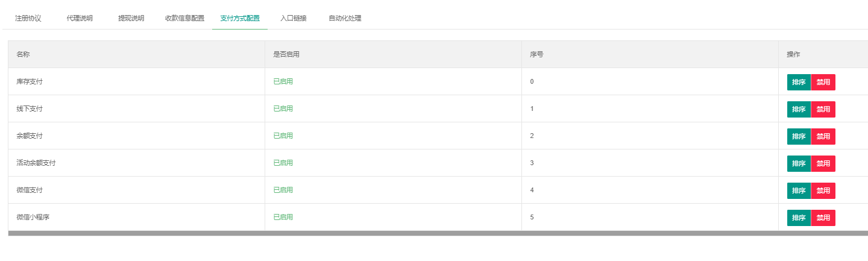Screen dimensions: 868x261
Task: Open the 收款信息配置 tab
Action: click(184, 18)
